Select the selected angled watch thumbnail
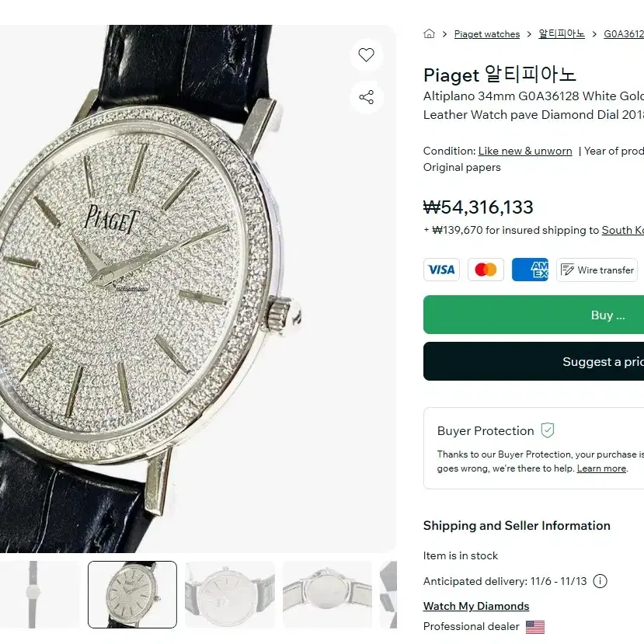 coord(132,594)
